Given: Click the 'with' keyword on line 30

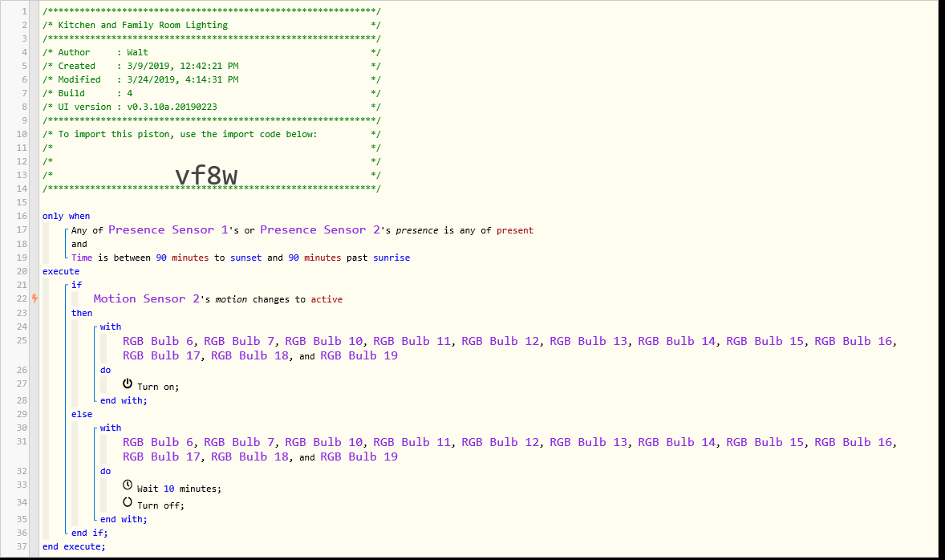Looking at the screenshot, I should tap(111, 428).
